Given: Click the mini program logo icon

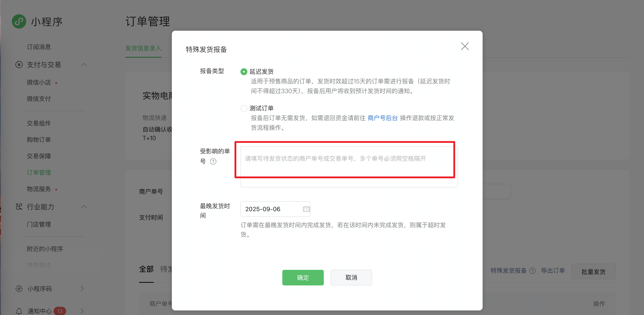Looking at the screenshot, I should (x=19, y=21).
